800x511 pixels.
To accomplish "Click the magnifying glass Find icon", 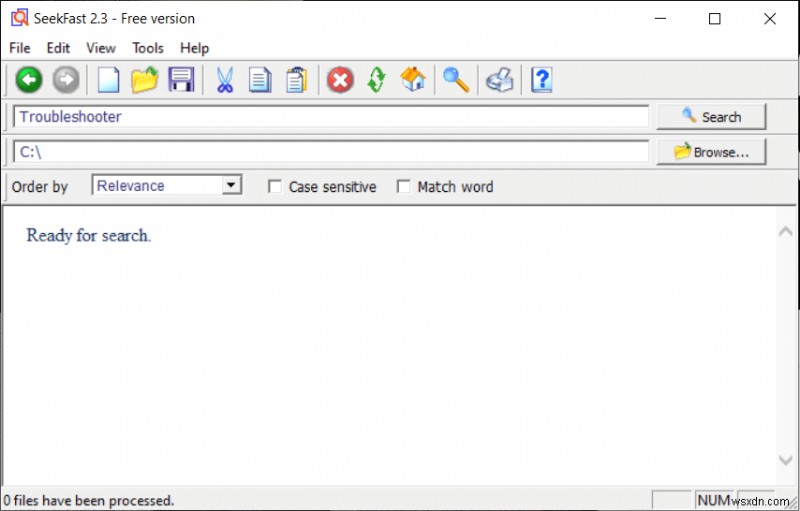I will pos(456,80).
